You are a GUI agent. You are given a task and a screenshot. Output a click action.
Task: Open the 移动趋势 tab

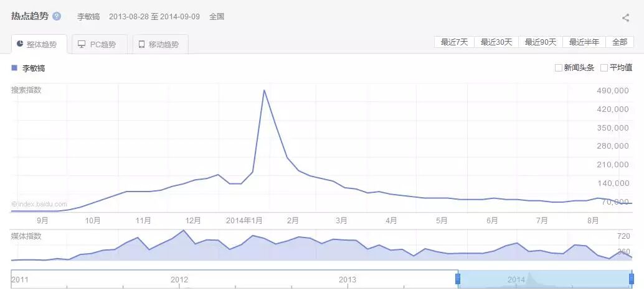(161, 44)
